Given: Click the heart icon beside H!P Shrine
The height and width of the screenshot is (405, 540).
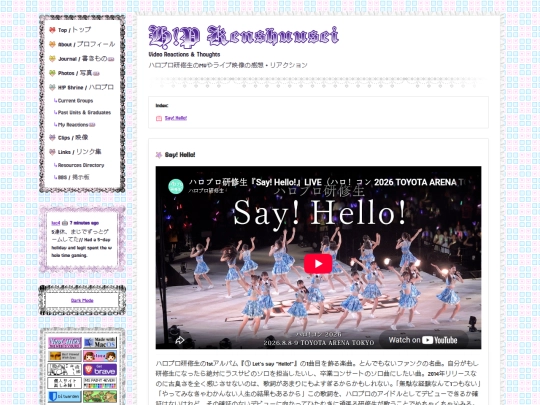Looking at the screenshot, I should (x=52, y=87).
